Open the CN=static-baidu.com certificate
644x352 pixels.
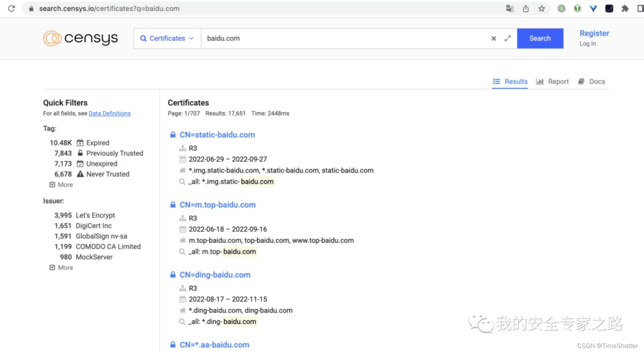[217, 135]
